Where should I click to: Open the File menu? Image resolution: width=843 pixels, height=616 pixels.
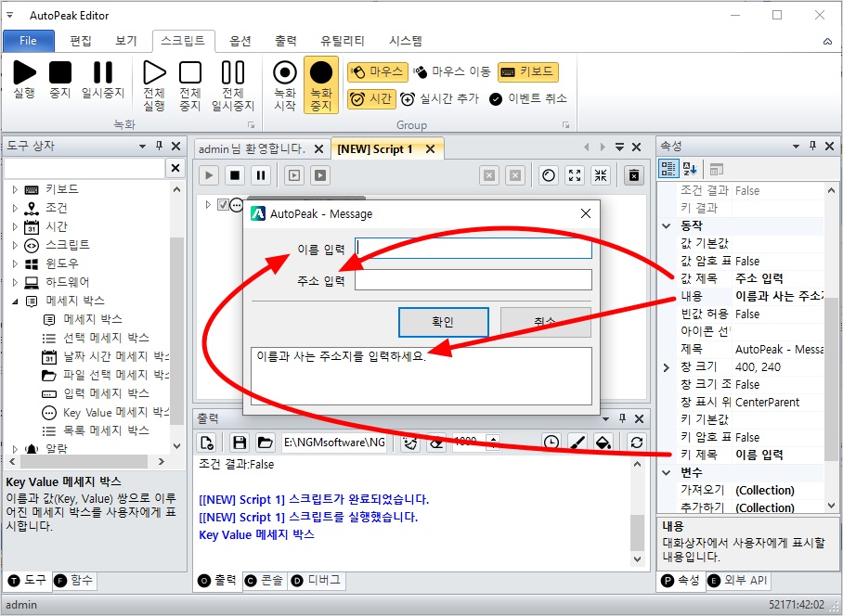pos(29,41)
